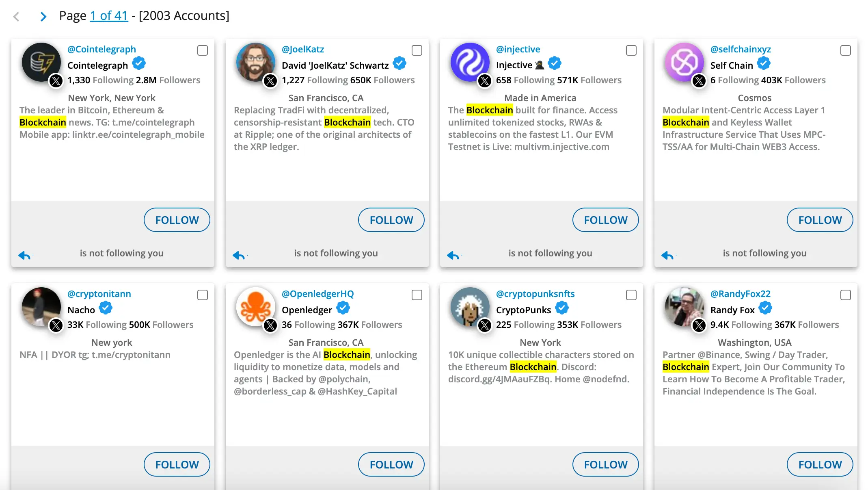Click the reply arrow on JoelKatz card
The image size is (868, 490).
[239, 255]
